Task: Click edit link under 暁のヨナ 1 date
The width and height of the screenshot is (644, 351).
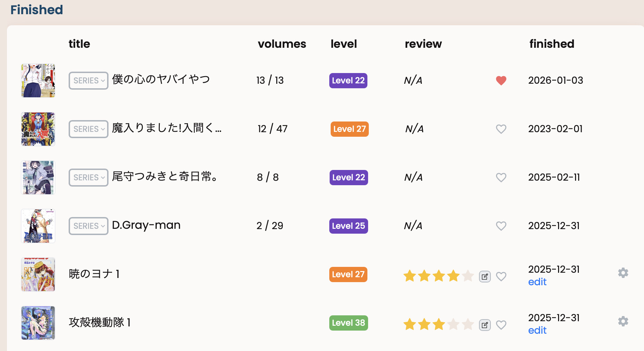Action: (x=537, y=282)
